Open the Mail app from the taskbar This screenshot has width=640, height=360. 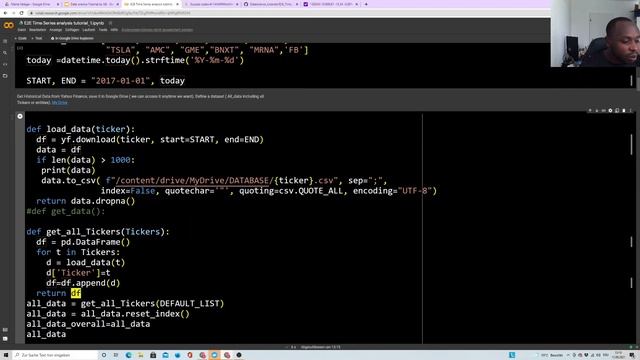[x=165, y=355]
